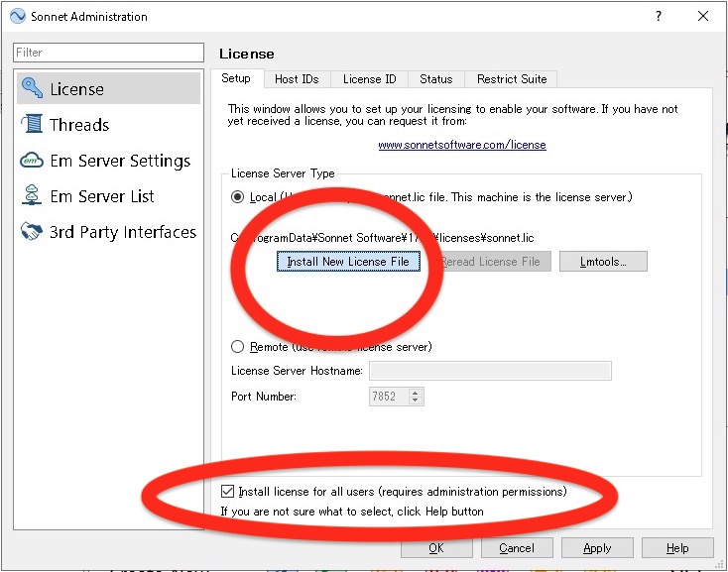Viewport: 728px width, 572px height.
Task: Click the question mark help icon in title bar
Action: (x=659, y=16)
